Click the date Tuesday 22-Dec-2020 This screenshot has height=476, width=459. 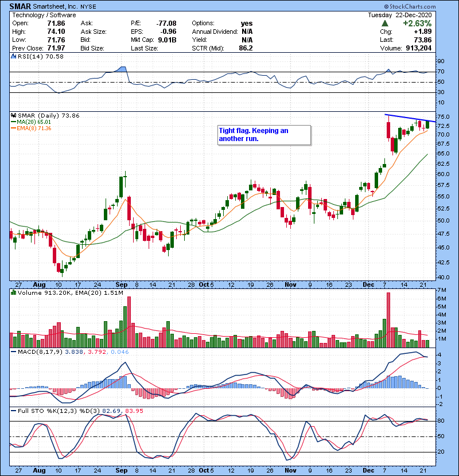point(400,15)
